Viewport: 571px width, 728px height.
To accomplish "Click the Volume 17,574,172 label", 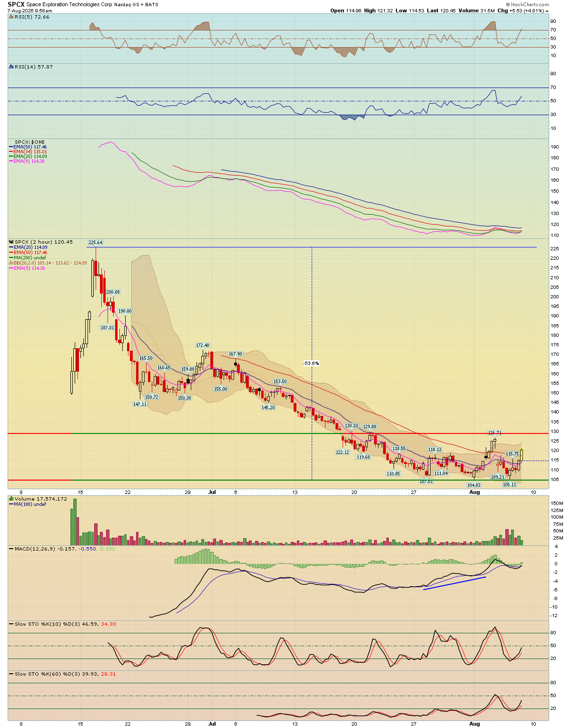I will click(x=41, y=499).
